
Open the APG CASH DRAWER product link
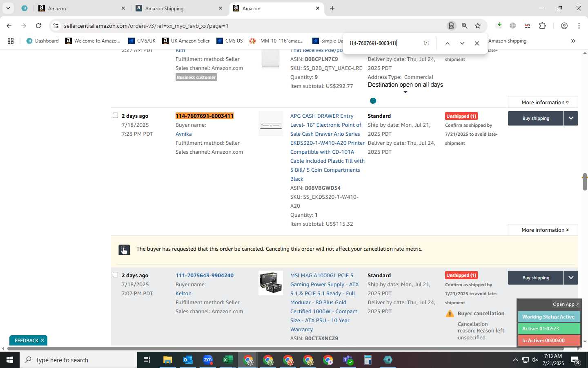[327, 147]
